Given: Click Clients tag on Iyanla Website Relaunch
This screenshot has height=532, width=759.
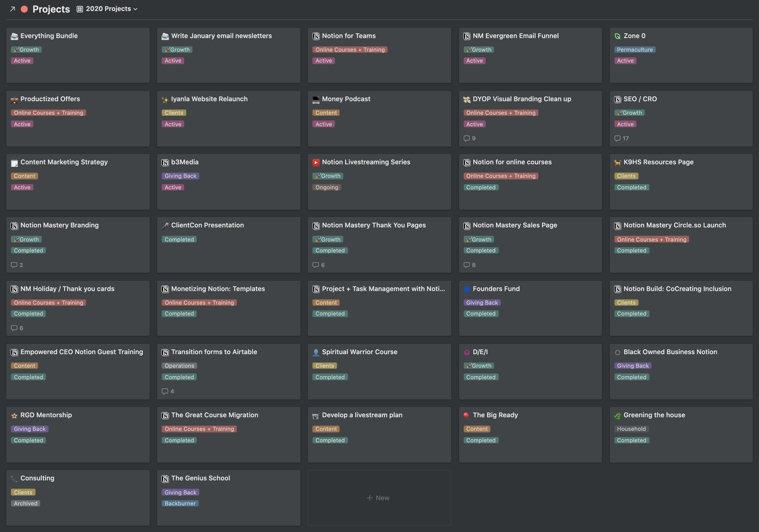Looking at the screenshot, I should click(x=173, y=113).
